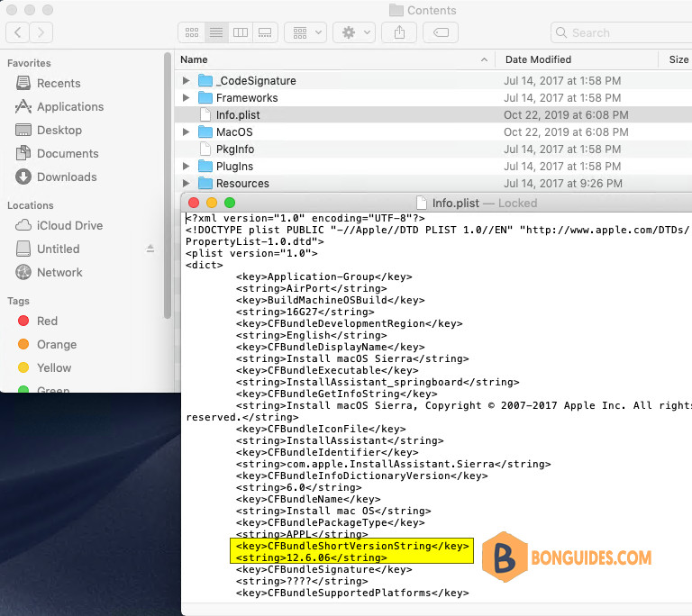This screenshot has width=692, height=616.
Task: Select the Orange tag
Action: point(47,344)
